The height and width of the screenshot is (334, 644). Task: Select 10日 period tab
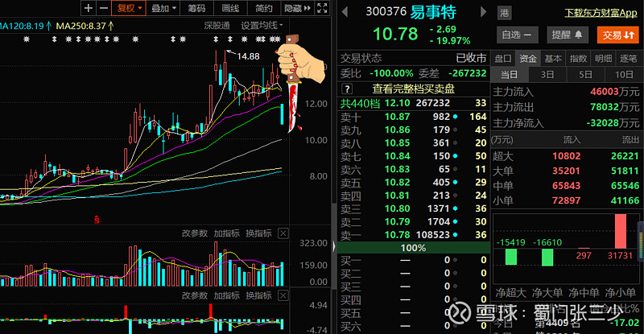click(x=624, y=75)
